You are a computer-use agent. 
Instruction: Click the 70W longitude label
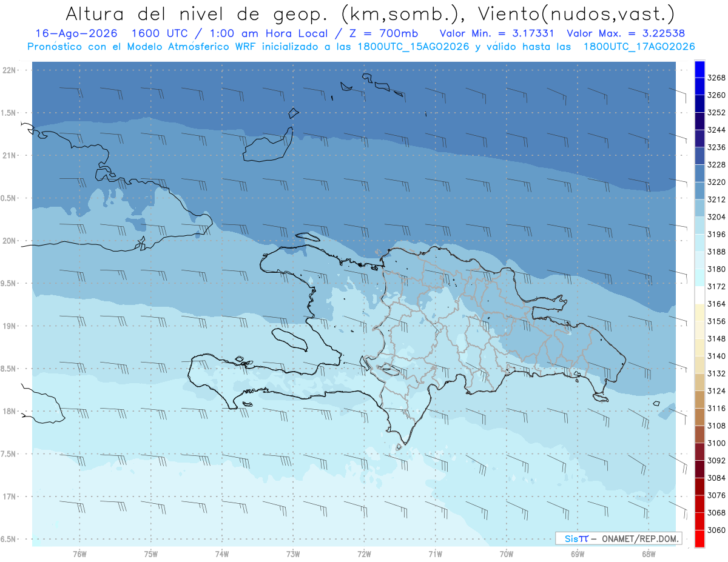[x=506, y=554]
